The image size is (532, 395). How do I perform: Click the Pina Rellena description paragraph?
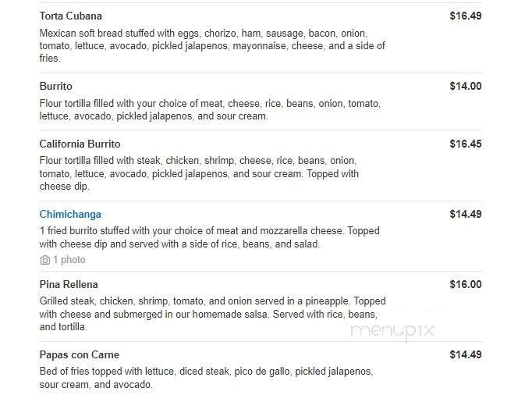point(212,314)
